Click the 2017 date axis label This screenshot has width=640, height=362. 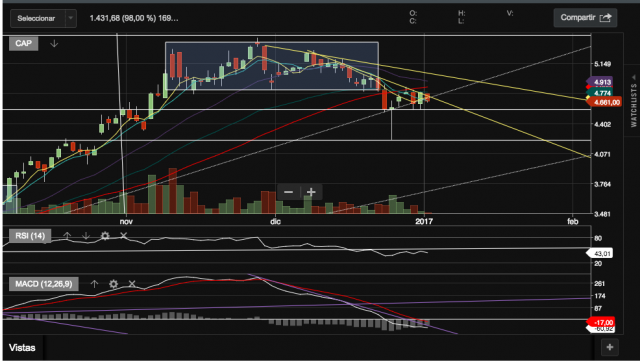coord(424,222)
